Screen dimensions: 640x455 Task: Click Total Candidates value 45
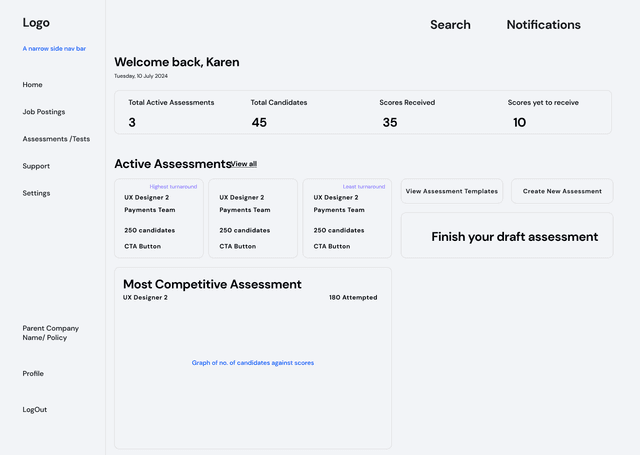(x=259, y=122)
